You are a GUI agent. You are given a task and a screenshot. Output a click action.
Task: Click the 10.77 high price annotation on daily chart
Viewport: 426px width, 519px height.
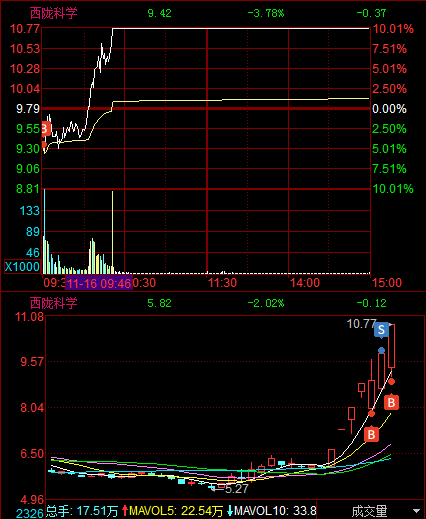point(362,324)
